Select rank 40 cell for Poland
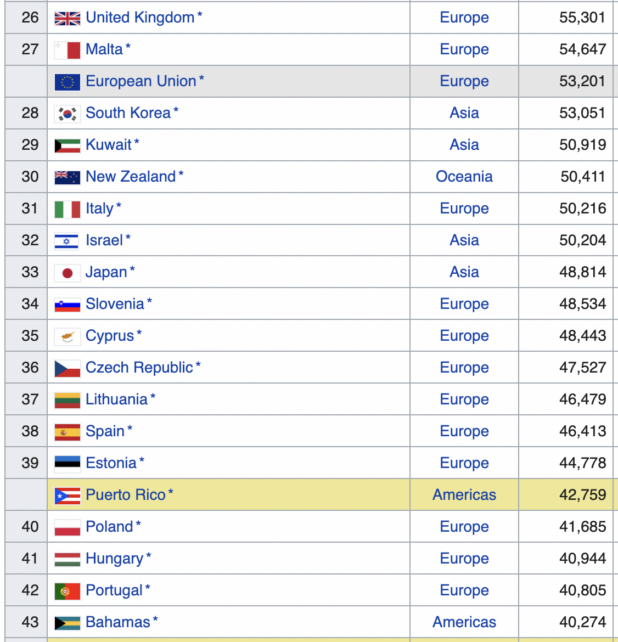Screen dimensions: 618x642 point(30,527)
